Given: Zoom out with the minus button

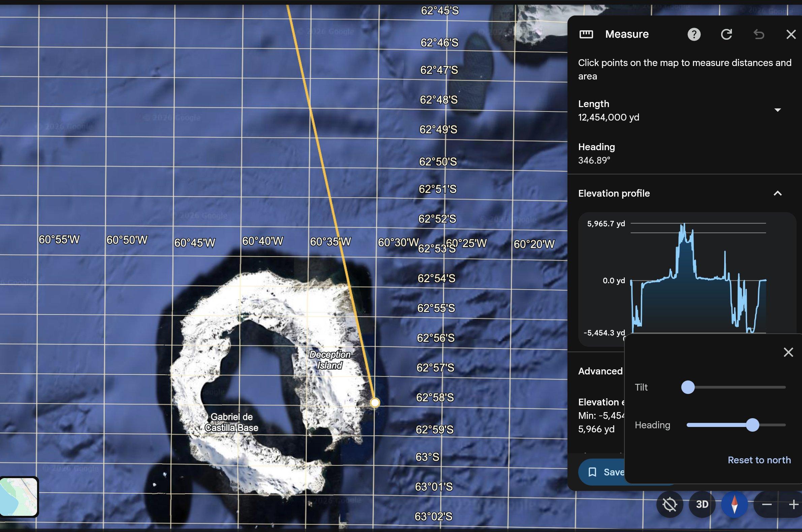Looking at the screenshot, I should pyautogui.click(x=767, y=504).
